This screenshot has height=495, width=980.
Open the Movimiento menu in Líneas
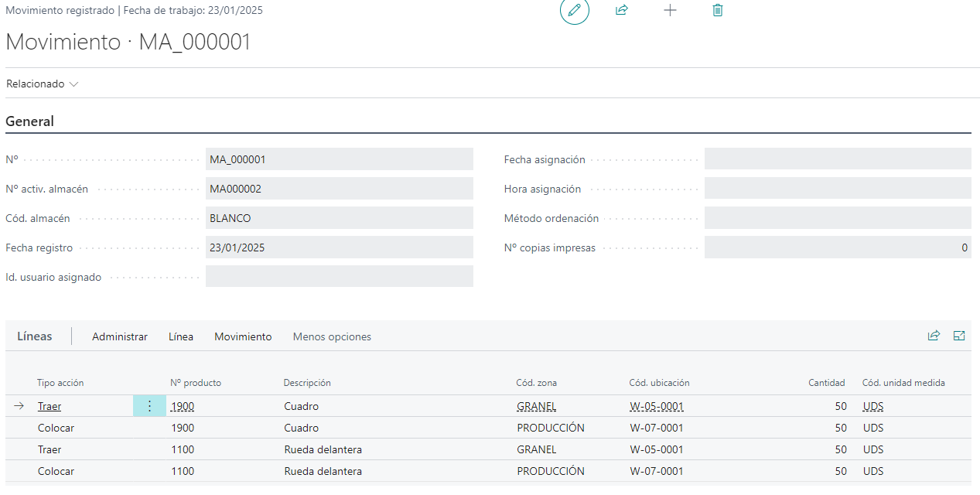243,336
